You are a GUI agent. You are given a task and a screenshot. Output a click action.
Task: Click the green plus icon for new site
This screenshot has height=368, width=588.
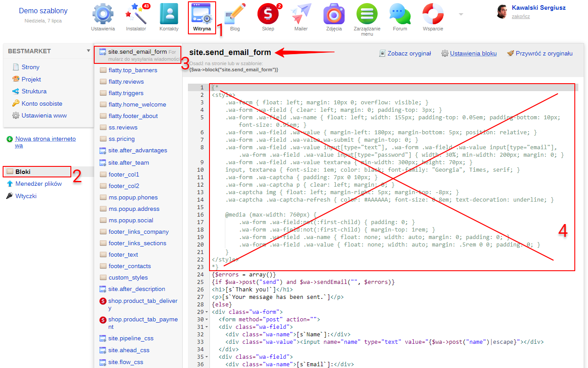[x=10, y=139]
